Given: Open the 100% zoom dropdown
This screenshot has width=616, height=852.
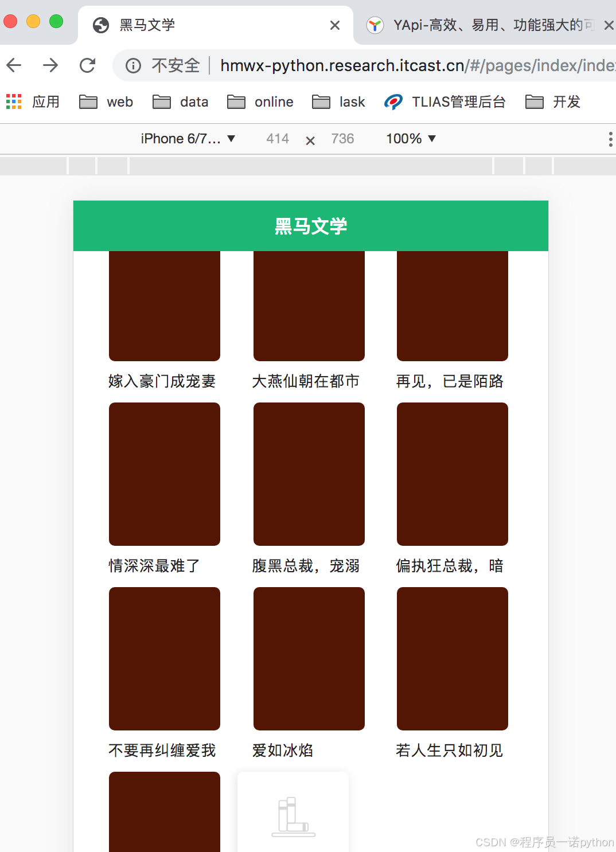Looking at the screenshot, I should click(x=411, y=139).
